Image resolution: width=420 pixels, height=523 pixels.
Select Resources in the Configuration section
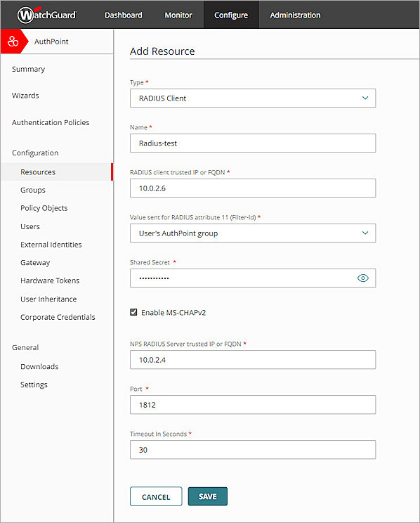(57, 172)
